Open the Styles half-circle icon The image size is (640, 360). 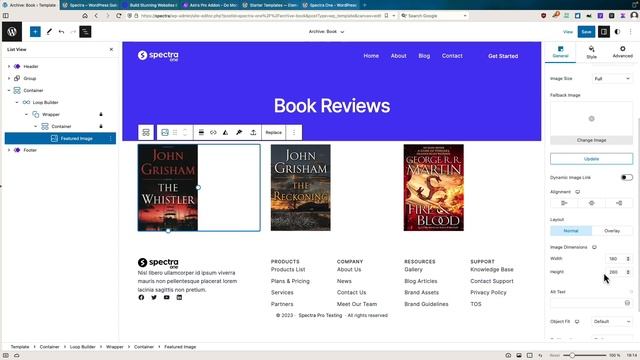(617, 31)
